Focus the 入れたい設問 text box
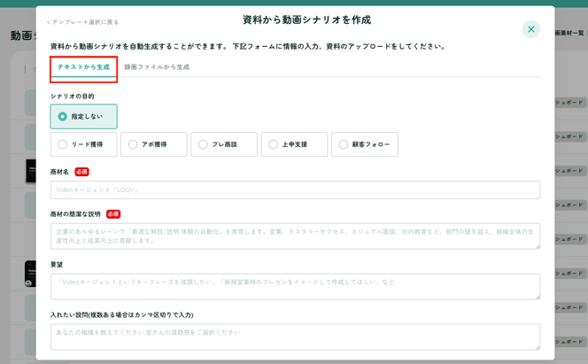The image size is (588, 364). point(295,337)
